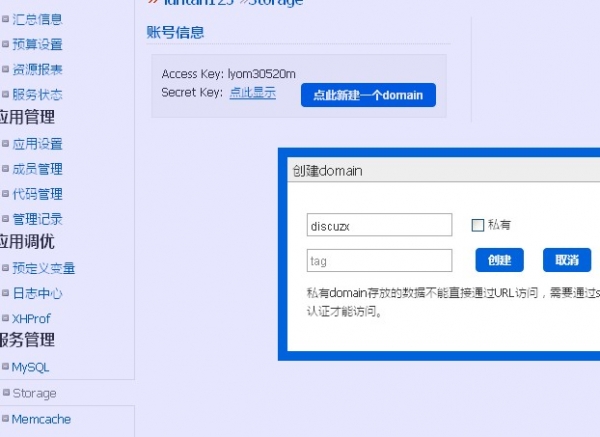Open 预定义变量 settings
The image size is (600, 437).
coord(43,268)
